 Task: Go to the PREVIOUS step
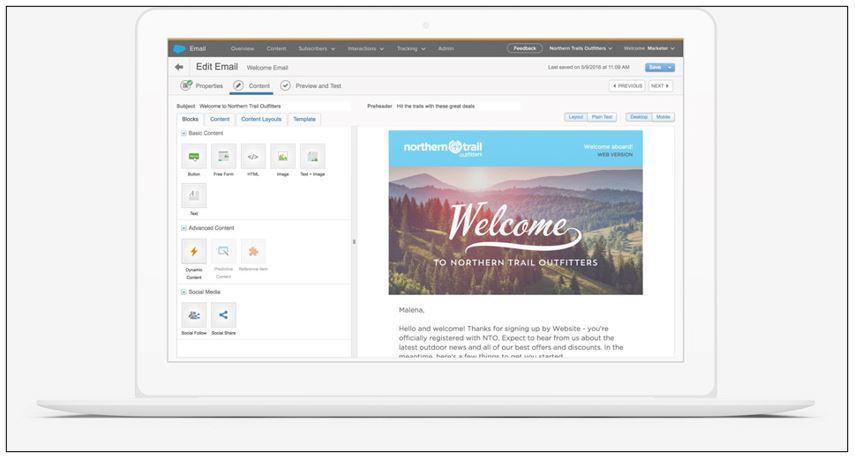(627, 86)
